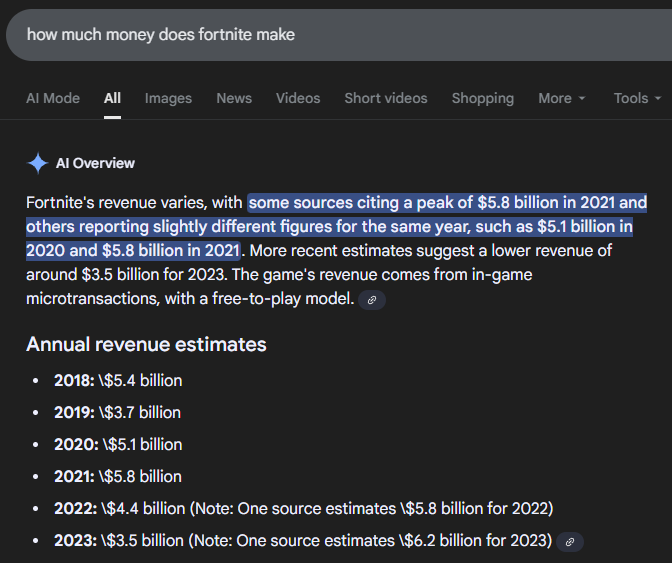This screenshot has height=563, width=672.
Task: Click the AI Overview sparkle icon
Action: (x=38, y=163)
